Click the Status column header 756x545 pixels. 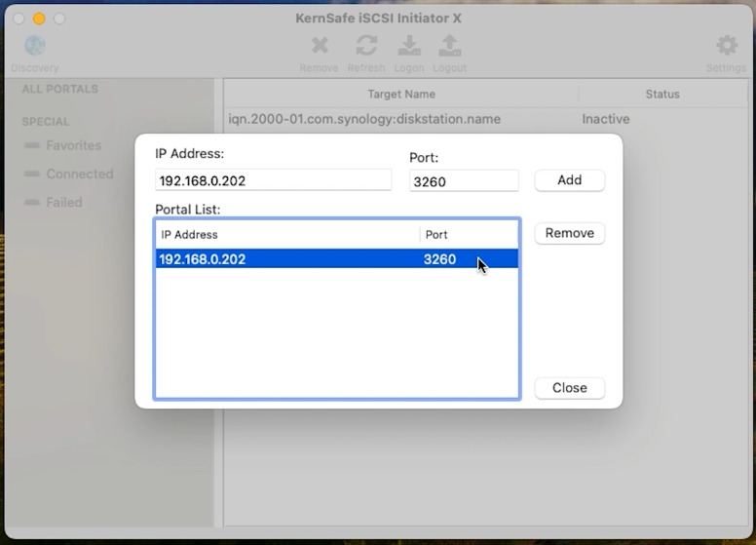point(662,94)
